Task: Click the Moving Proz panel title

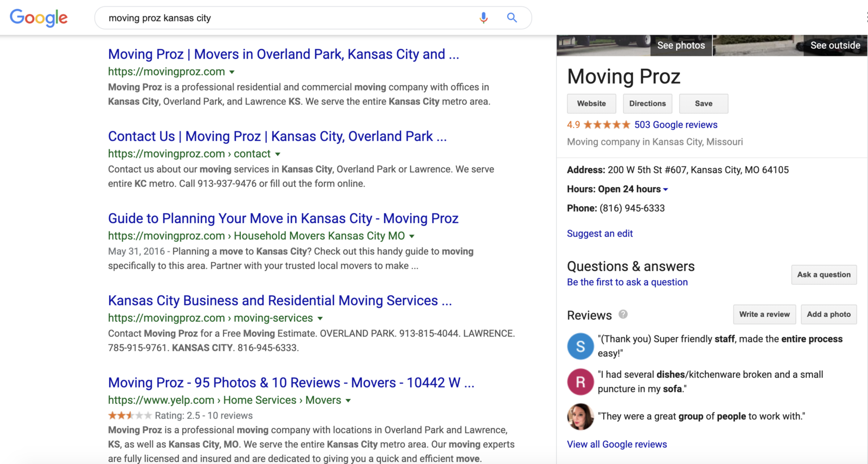Action: pos(624,77)
